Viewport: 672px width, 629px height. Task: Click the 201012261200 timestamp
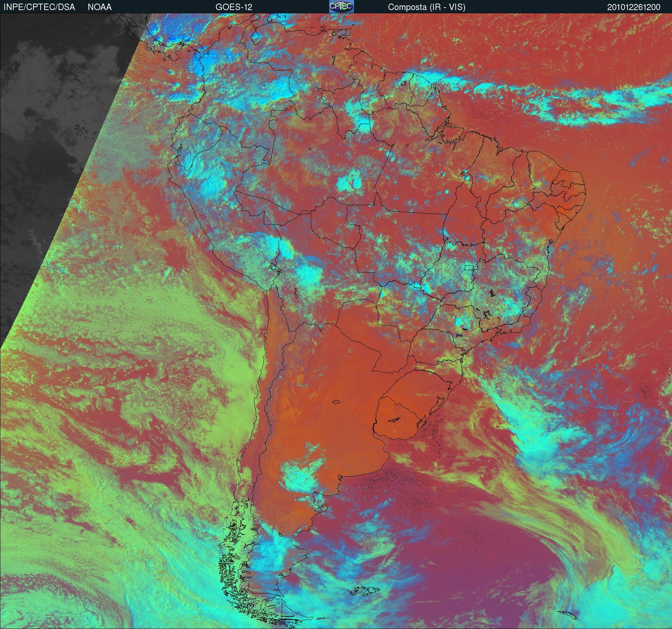pos(634,7)
